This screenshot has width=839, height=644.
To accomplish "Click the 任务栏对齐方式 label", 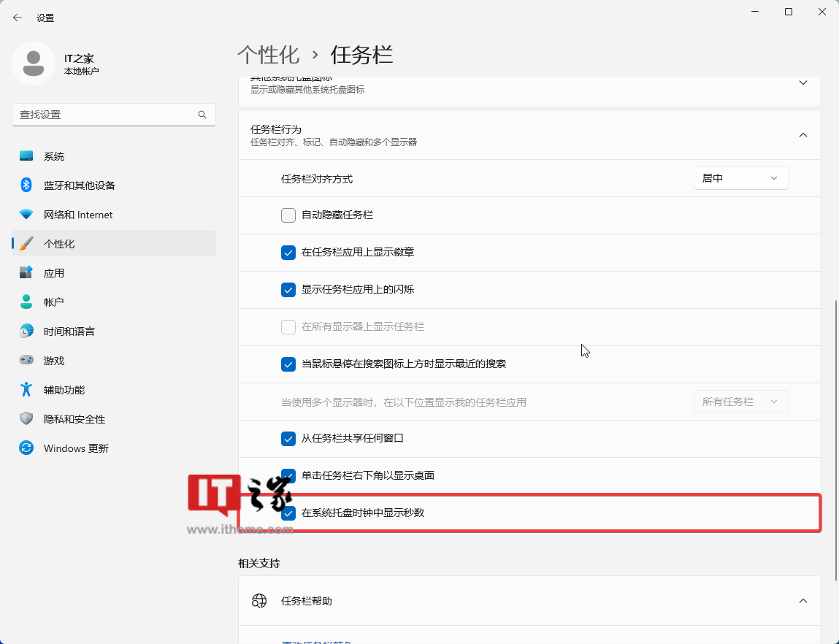I will pyautogui.click(x=317, y=179).
